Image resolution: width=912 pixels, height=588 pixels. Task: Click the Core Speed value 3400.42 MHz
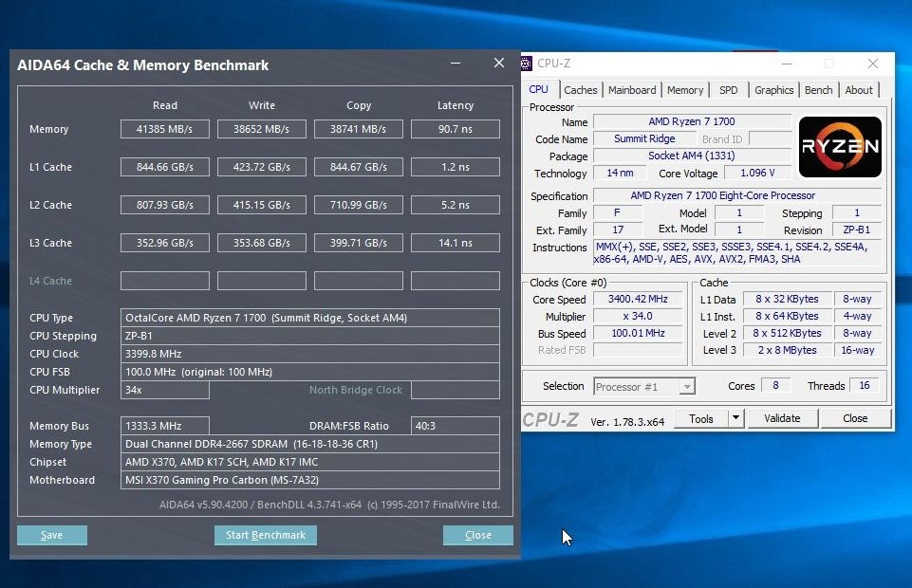tap(638, 299)
